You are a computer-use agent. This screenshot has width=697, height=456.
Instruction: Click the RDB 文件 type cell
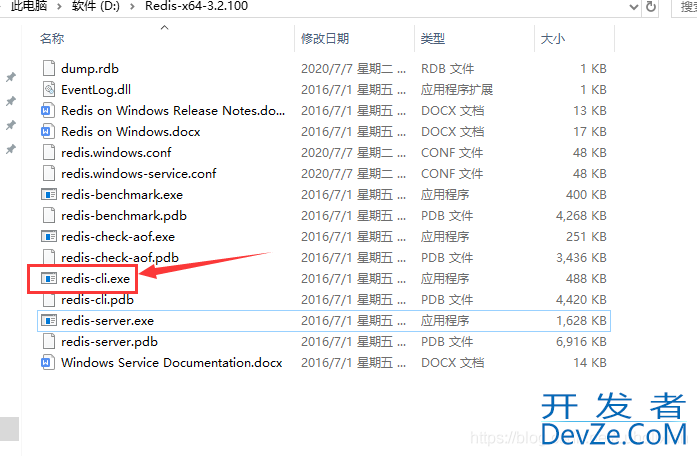tap(448, 68)
